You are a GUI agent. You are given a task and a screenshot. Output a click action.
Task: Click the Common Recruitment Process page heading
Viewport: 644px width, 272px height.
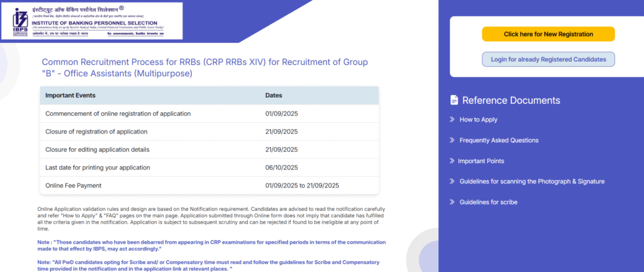(204, 68)
